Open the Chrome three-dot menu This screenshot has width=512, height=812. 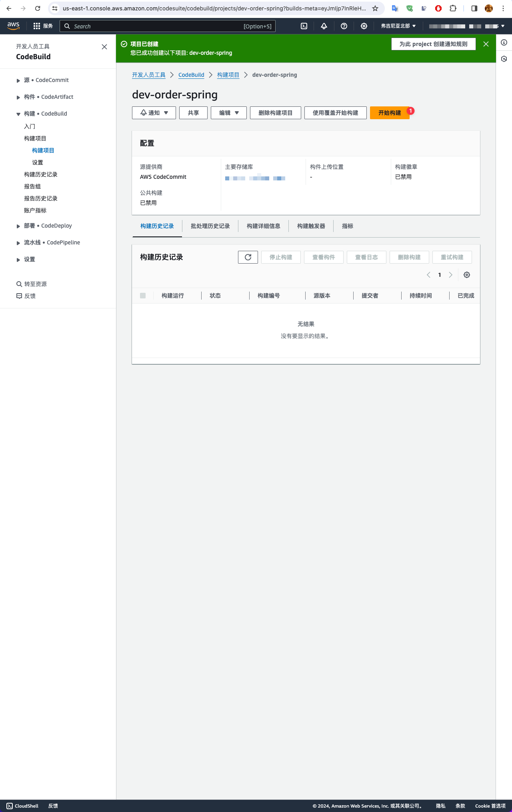[503, 8]
